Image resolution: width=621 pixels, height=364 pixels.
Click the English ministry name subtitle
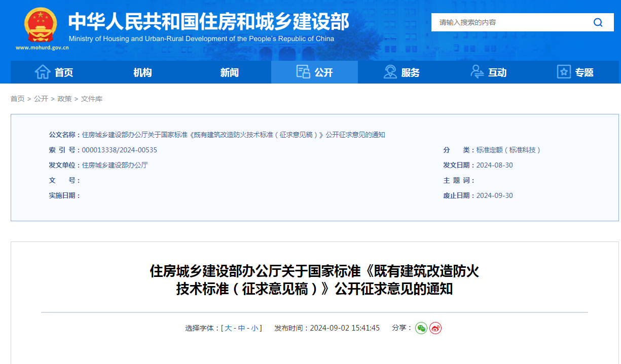tap(201, 38)
